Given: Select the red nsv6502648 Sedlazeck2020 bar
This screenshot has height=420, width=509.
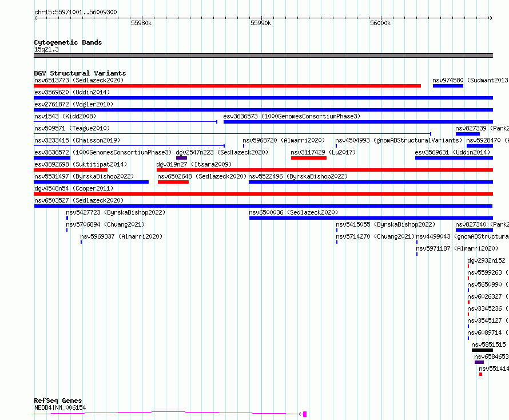Looking at the screenshot, I should coord(173,182).
